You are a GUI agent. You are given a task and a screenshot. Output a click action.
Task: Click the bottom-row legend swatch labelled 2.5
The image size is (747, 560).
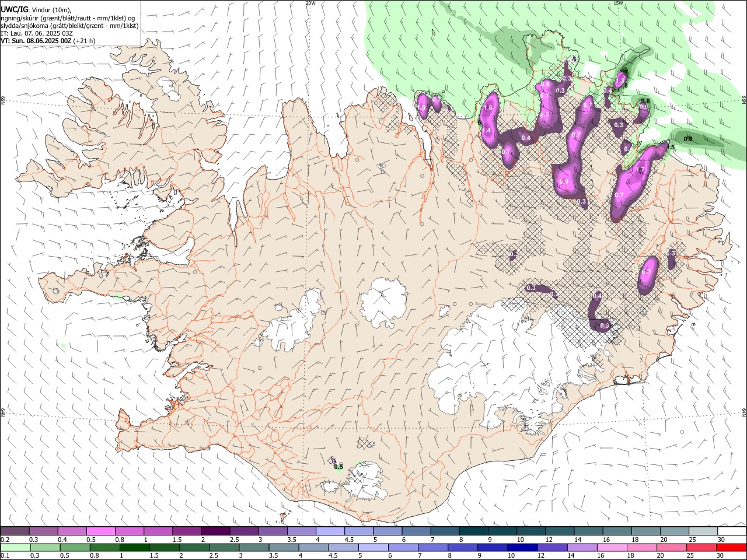(x=224, y=547)
